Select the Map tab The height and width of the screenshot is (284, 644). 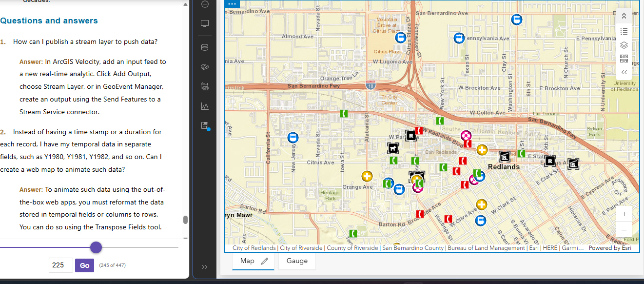pos(247,261)
